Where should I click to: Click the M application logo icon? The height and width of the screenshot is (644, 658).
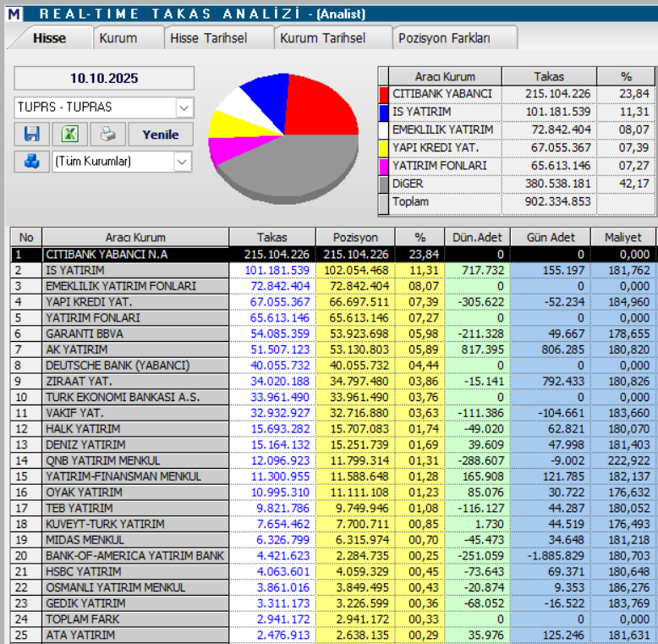pos(14,14)
